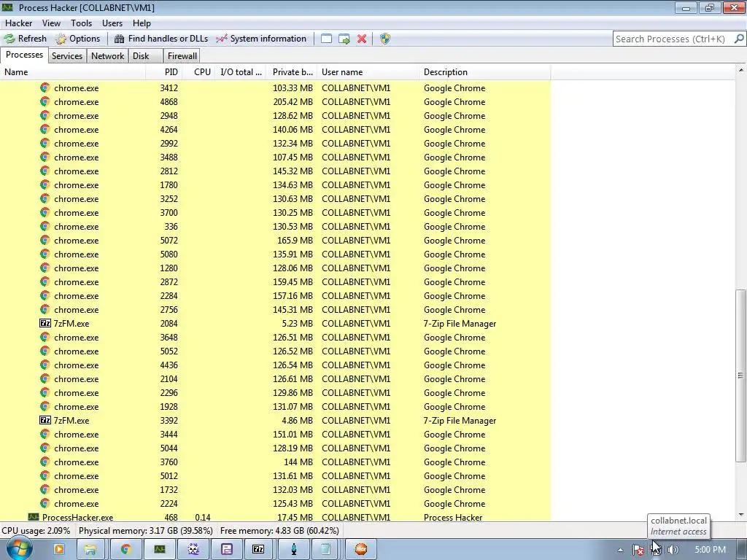Select chrome.exe row with PID 5072
The width and height of the screenshot is (747, 560).
(x=275, y=241)
